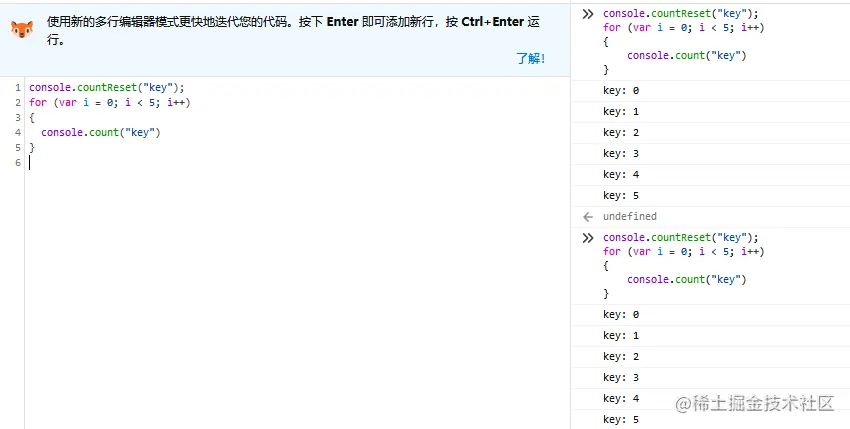Click gutter line number 2 in the editor
The height and width of the screenshot is (429, 850).
tap(18, 103)
